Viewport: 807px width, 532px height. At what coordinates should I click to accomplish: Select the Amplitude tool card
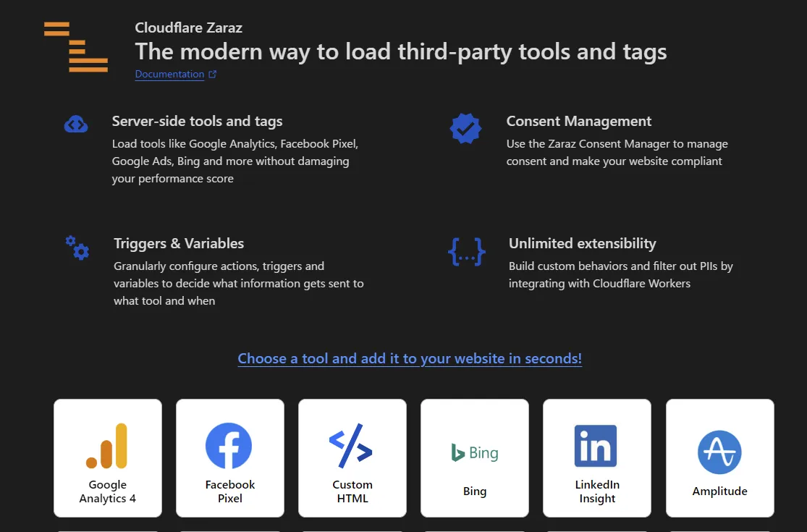pos(719,458)
